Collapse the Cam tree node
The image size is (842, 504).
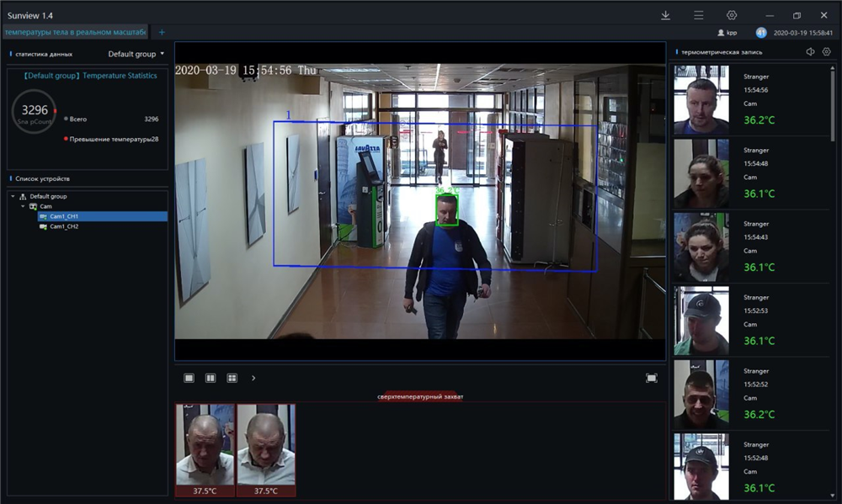[23, 206]
